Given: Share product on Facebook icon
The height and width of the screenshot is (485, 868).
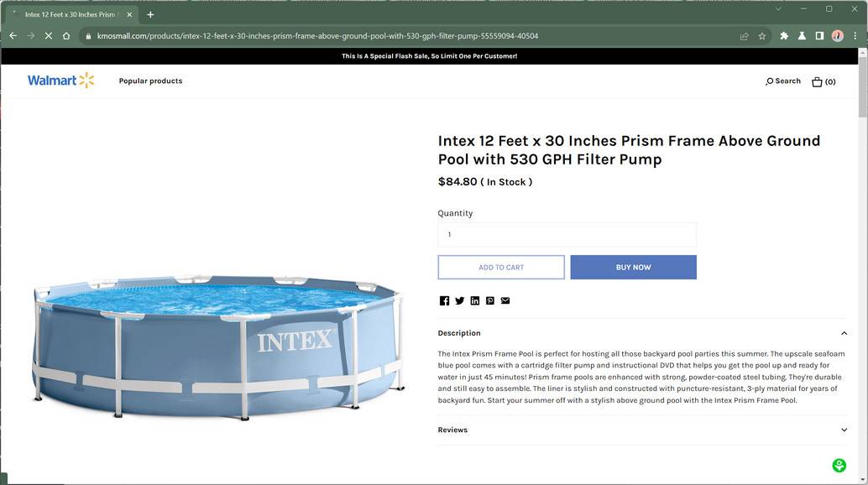Looking at the screenshot, I should point(444,301).
